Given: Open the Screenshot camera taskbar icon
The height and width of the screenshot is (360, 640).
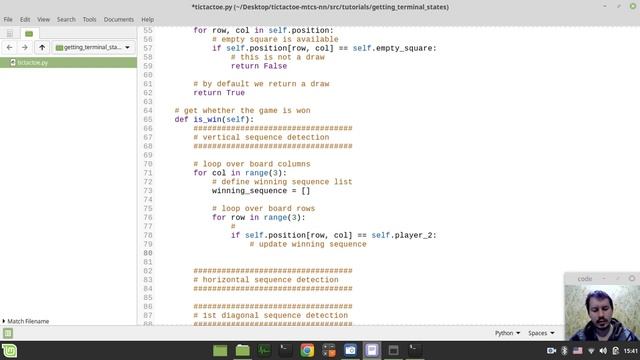Looking at the screenshot, I should (x=350, y=351).
